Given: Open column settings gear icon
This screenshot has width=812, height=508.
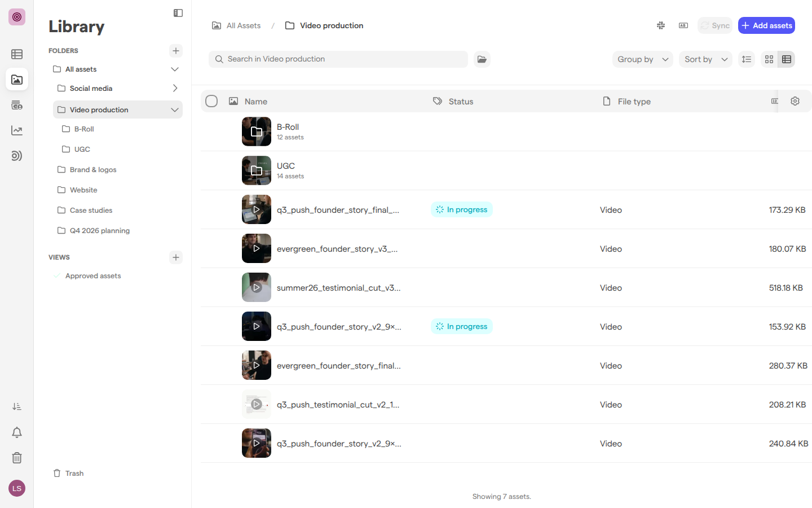Looking at the screenshot, I should pos(795,101).
